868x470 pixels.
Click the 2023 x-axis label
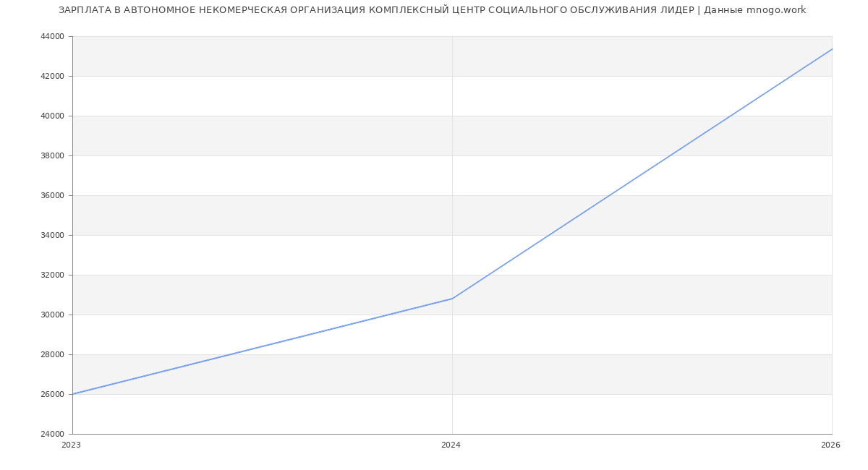click(72, 445)
